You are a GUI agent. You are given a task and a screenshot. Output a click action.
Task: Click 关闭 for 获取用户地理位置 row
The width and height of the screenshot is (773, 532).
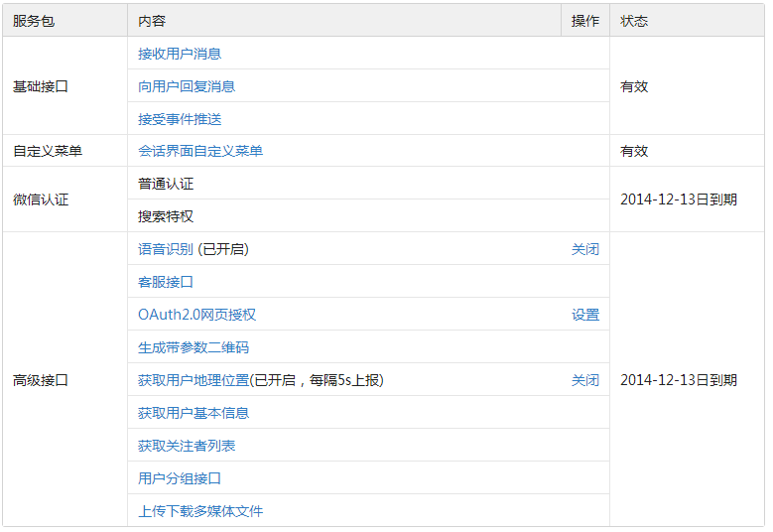(585, 380)
